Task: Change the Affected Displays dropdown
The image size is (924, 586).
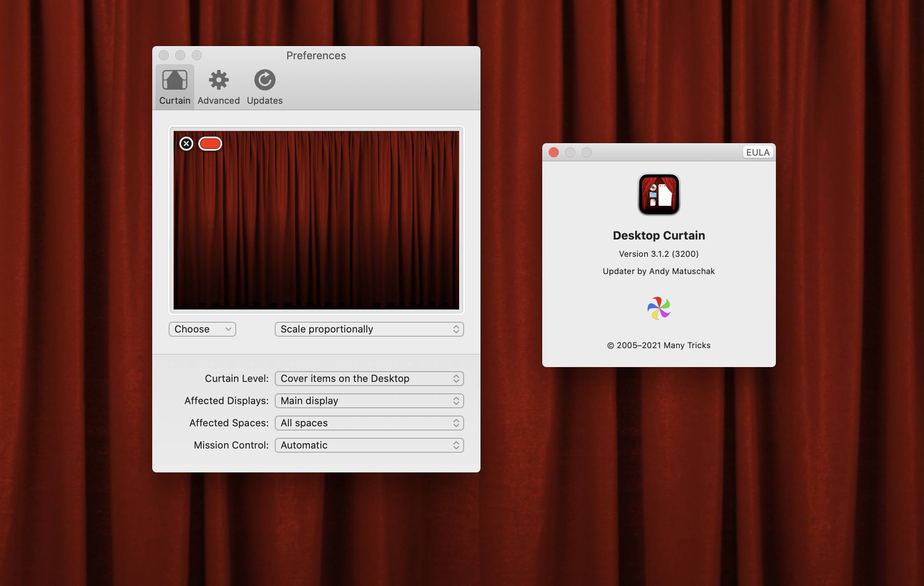Action: [369, 401]
